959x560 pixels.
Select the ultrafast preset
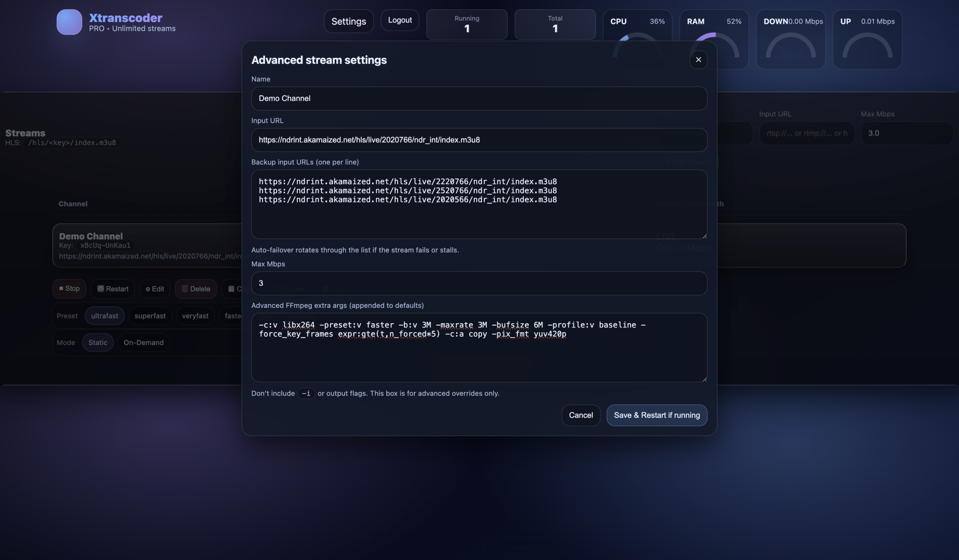pos(105,316)
